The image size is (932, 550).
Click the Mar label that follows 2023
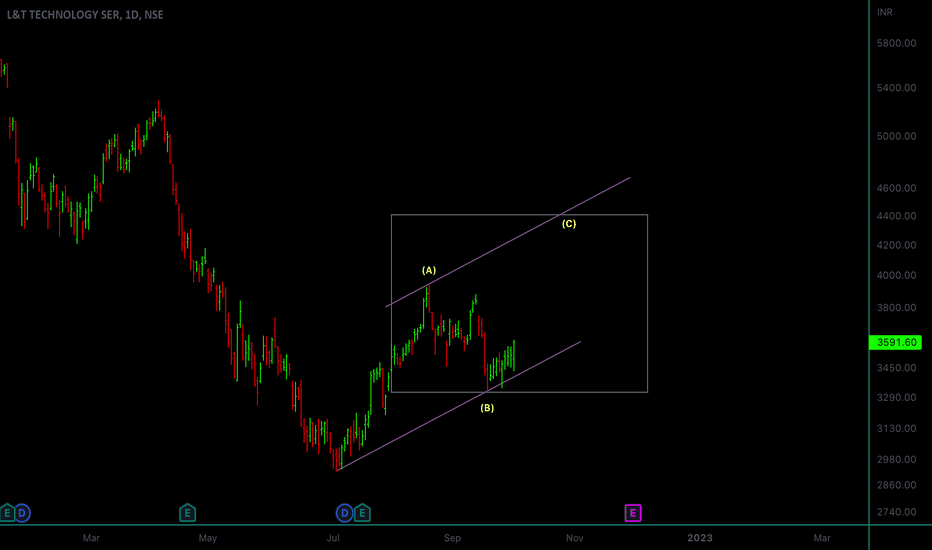tap(822, 538)
